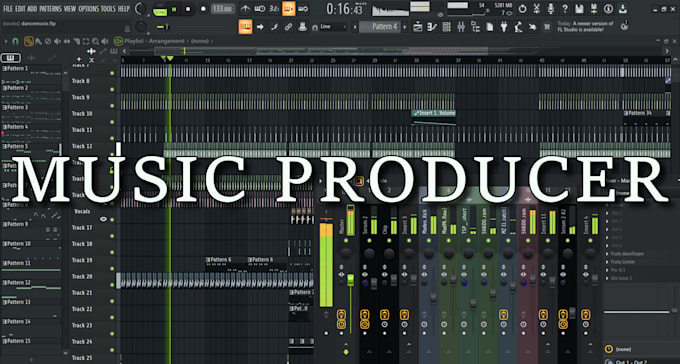
Task: Select the playlist zoom tool icon
Action: pyautogui.click(x=95, y=41)
